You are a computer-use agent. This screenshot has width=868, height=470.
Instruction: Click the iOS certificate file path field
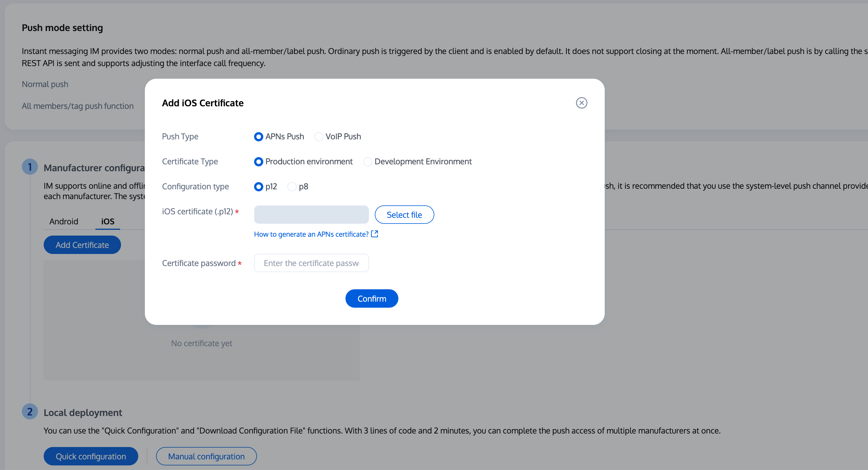pos(311,215)
